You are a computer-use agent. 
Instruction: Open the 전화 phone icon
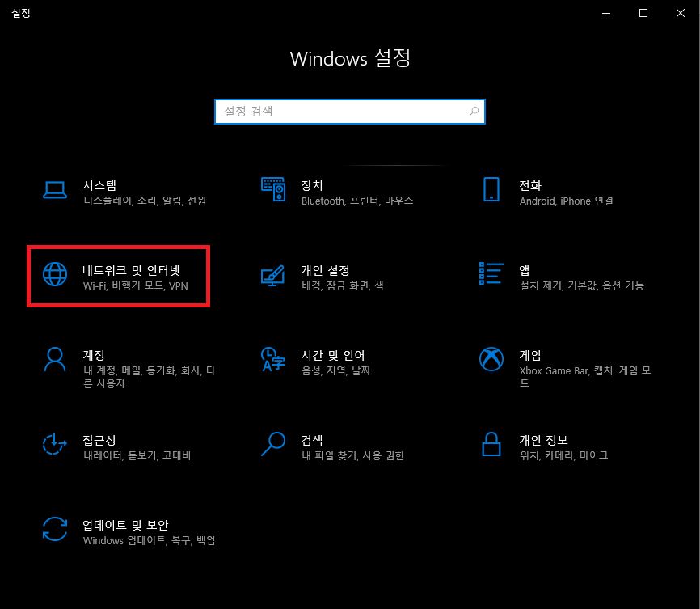coord(491,189)
